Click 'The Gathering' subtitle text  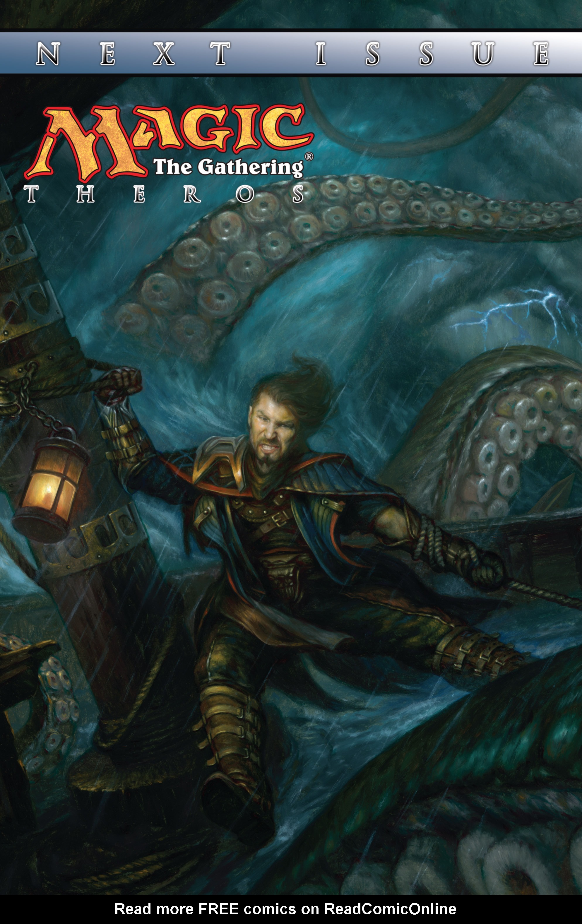coord(229,167)
